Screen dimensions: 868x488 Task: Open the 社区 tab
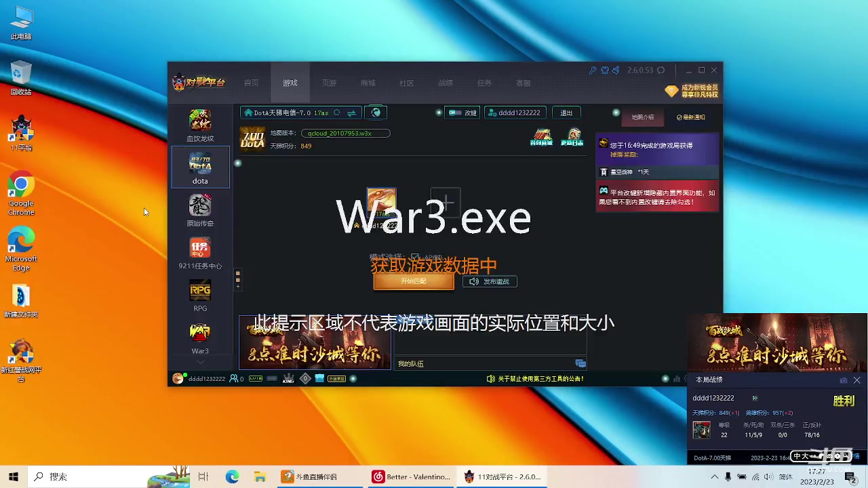[407, 83]
